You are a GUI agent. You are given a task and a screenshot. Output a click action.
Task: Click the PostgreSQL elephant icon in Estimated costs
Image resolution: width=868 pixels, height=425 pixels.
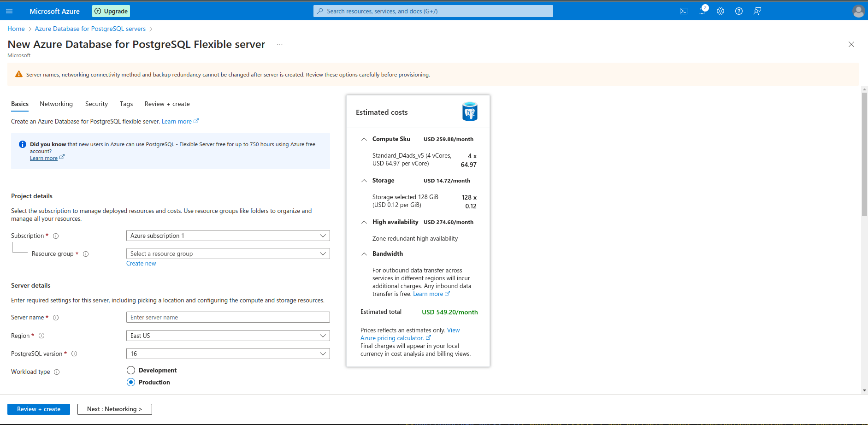470,112
